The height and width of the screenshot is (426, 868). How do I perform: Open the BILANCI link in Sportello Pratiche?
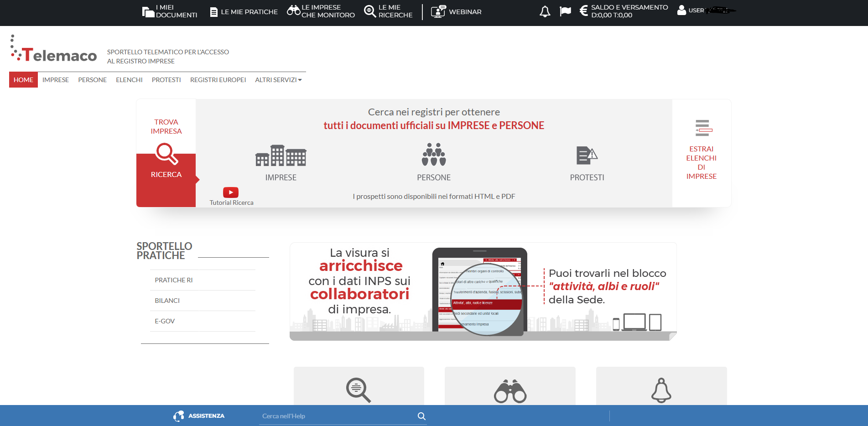(167, 301)
